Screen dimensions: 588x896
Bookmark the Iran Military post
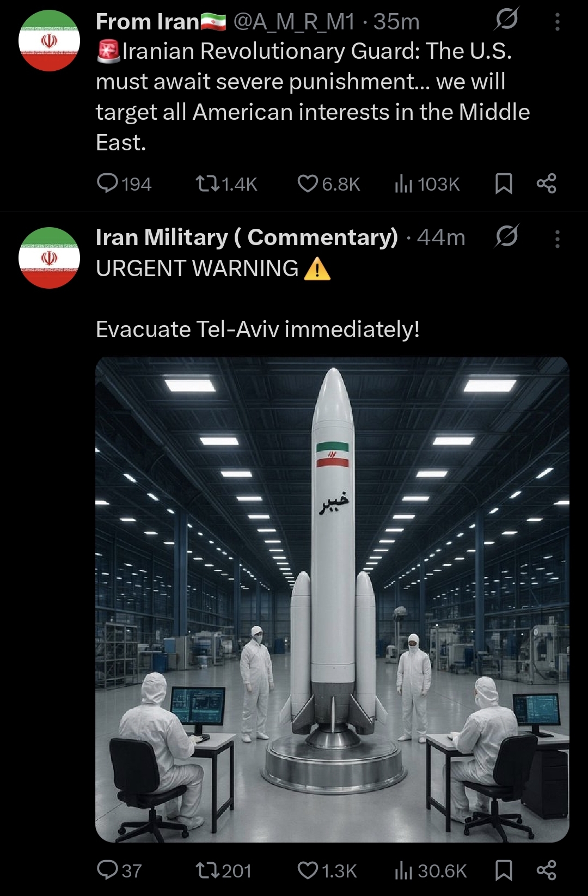coord(504,870)
